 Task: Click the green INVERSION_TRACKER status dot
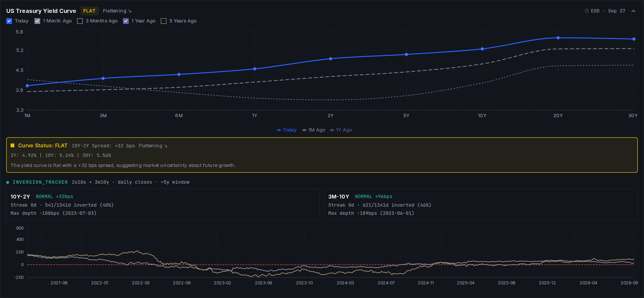coord(8,182)
